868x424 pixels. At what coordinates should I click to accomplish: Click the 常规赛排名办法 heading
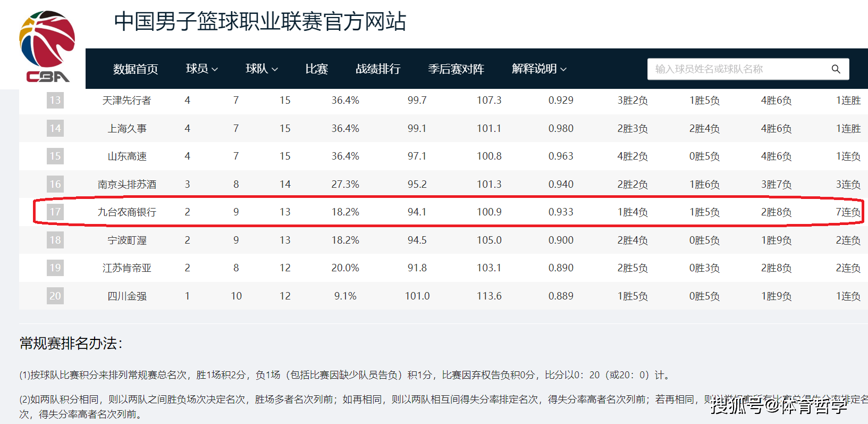pos(71,344)
